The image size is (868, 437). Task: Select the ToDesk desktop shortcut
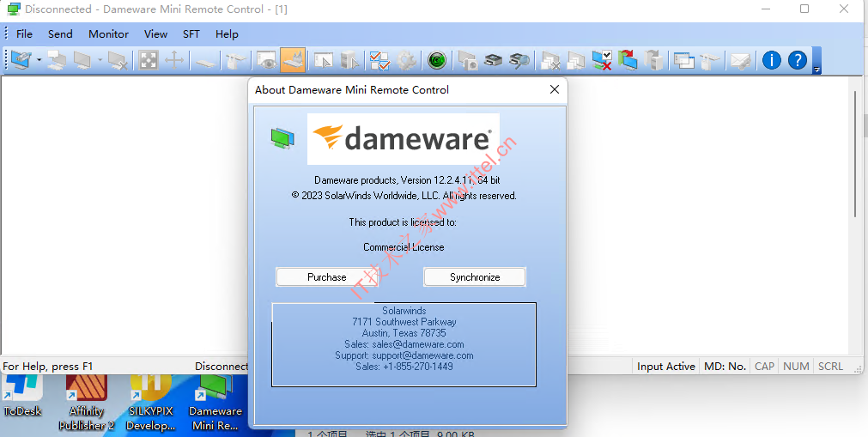coord(22,398)
